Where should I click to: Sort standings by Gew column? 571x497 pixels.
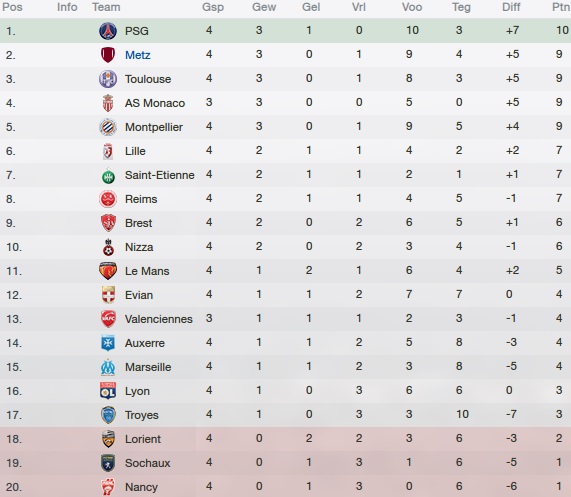264,7
